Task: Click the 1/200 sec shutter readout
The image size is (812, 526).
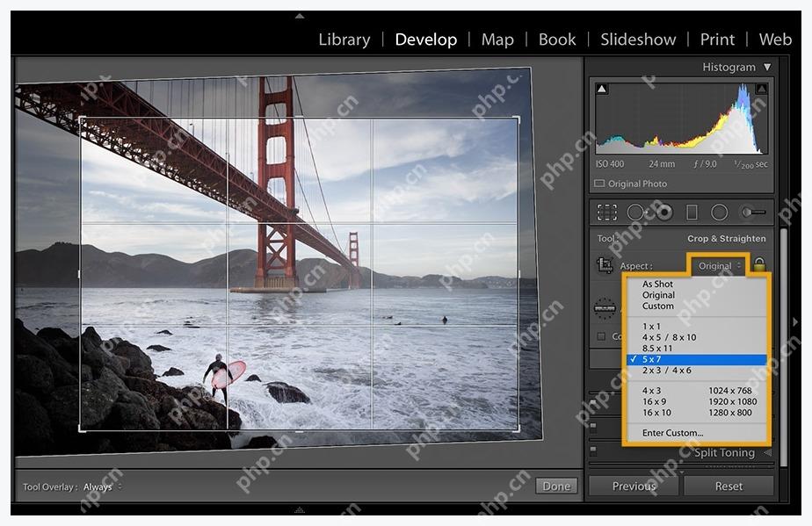Action: (750, 164)
